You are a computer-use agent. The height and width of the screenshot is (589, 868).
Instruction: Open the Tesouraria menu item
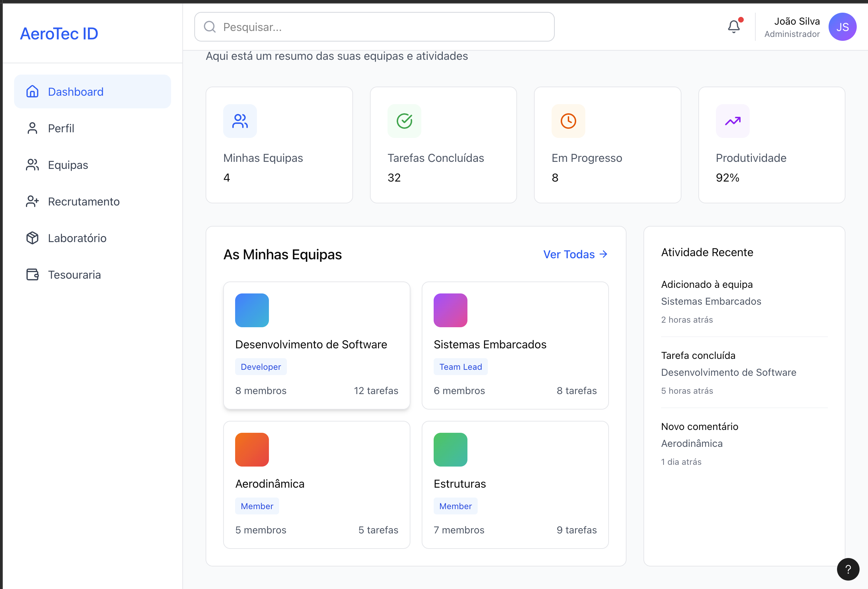(x=74, y=275)
